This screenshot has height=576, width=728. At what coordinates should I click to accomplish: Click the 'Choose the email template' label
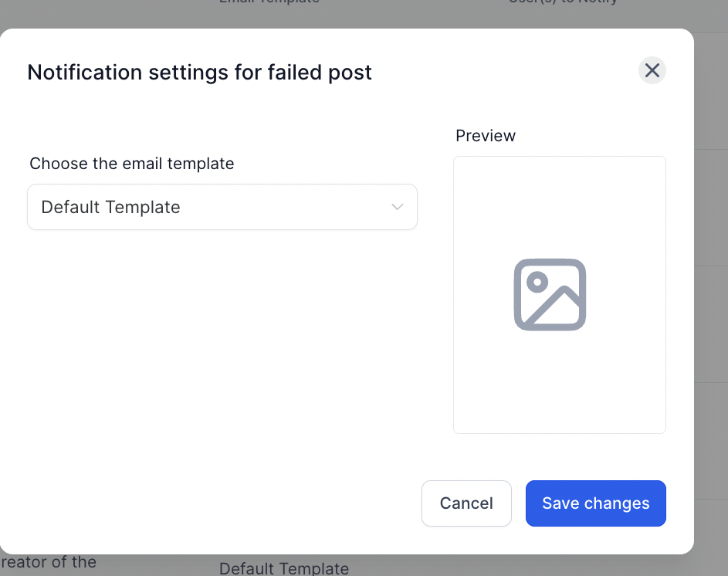click(x=131, y=164)
